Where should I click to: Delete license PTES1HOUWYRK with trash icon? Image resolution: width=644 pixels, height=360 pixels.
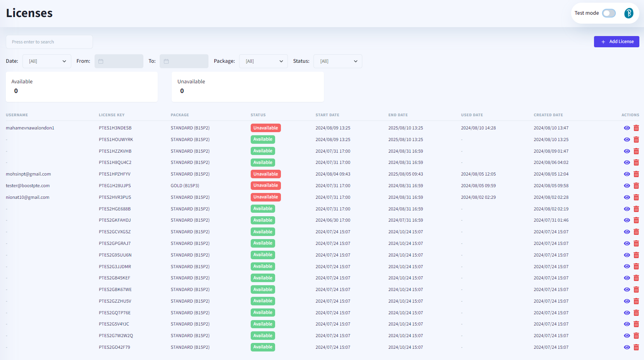tap(636, 140)
